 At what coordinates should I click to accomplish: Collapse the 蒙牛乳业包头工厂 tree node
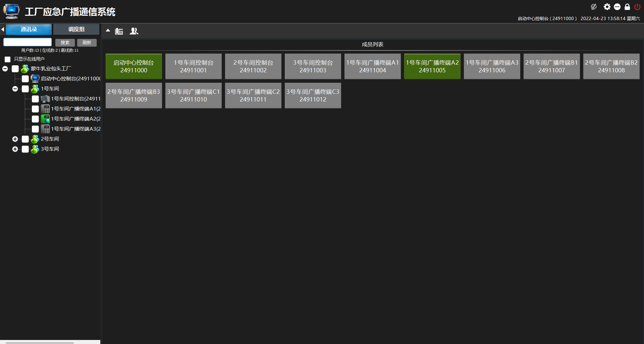point(5,69)
